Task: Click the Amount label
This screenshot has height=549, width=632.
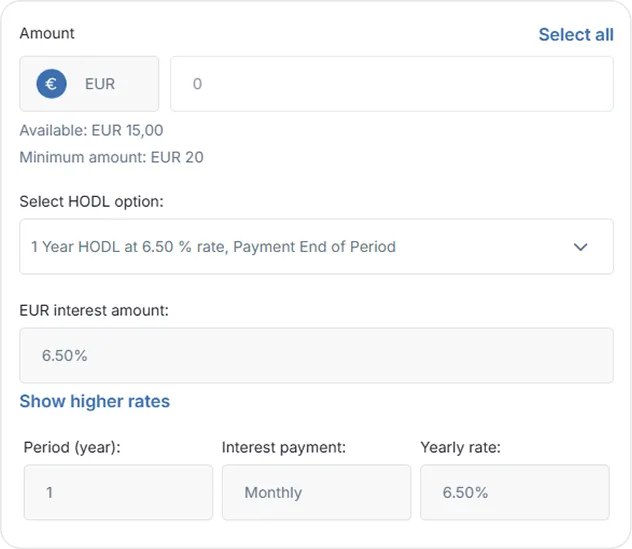Action: tap(47, 33)
